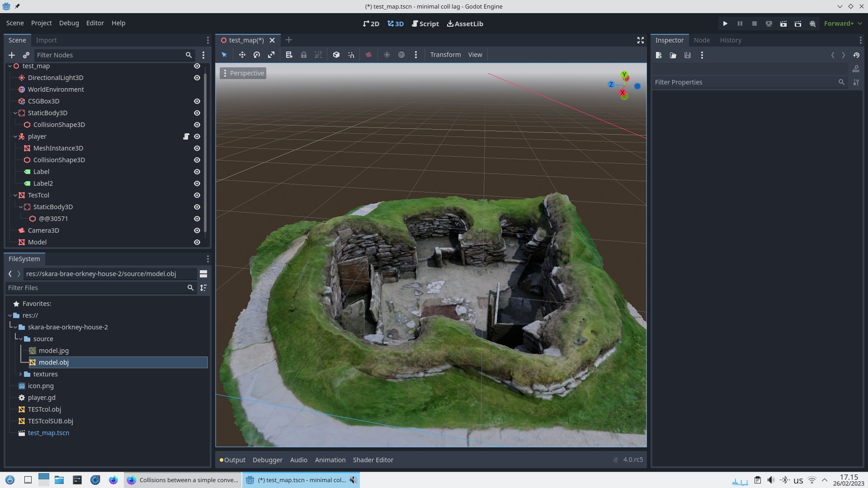This screenshot has width=868, height=488.
Task: Create a new resource in the Inspector
Action: (659, 55)
